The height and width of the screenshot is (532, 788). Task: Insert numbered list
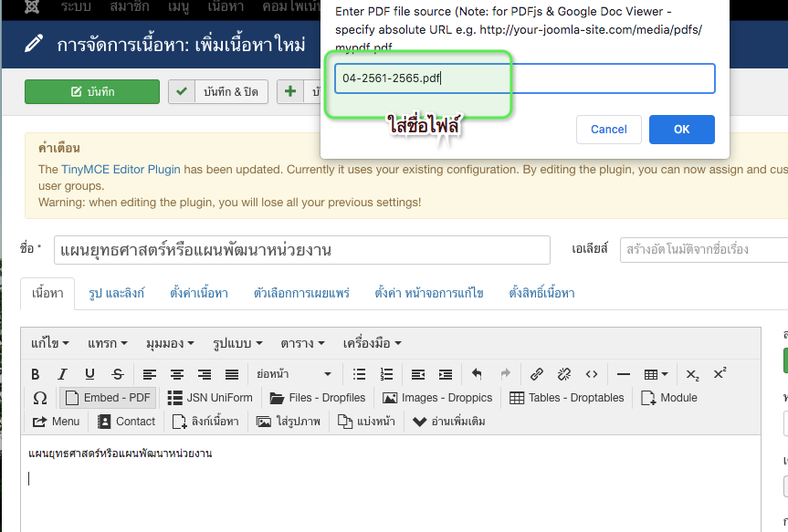click(386, 374)
